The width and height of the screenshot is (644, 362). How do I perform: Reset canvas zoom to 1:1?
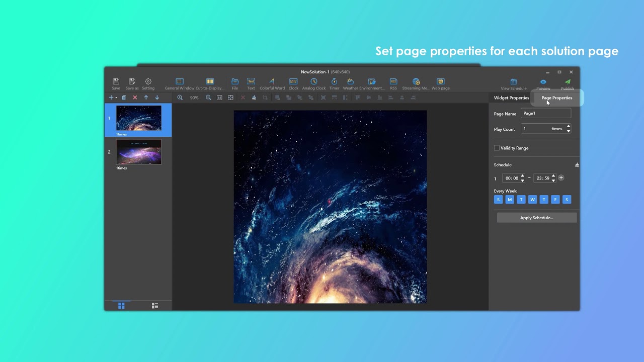(219, 98)
